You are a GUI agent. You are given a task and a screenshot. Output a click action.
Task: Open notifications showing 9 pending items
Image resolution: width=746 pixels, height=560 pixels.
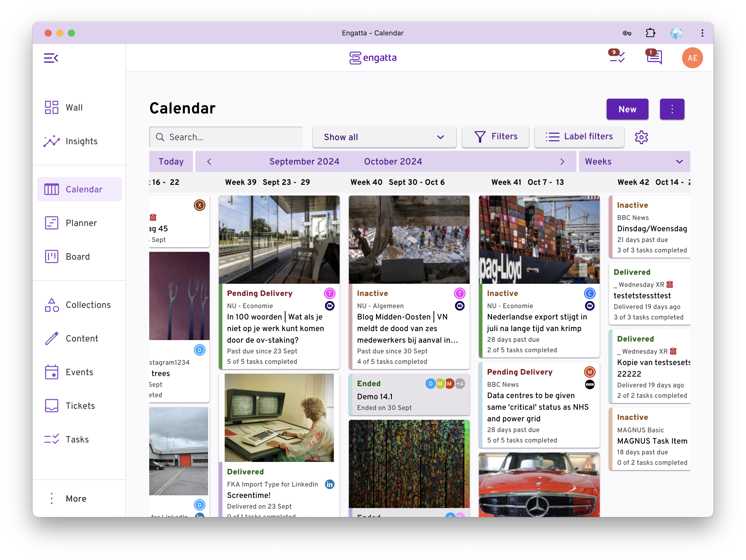[x=617, y=57]
